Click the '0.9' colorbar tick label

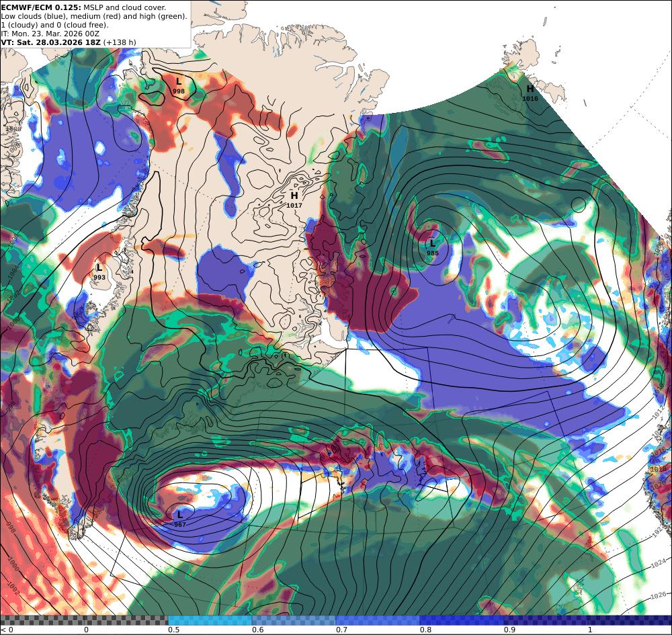tap(509, 630)
